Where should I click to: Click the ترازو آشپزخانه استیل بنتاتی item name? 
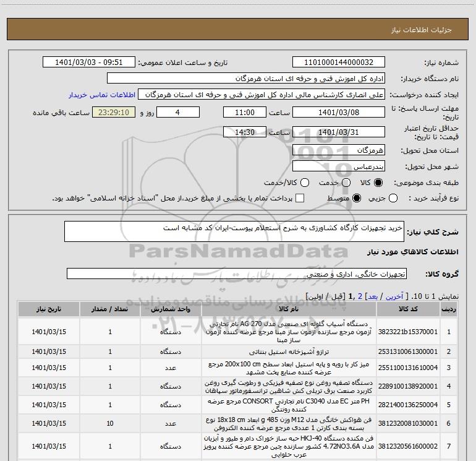point(289,351)
